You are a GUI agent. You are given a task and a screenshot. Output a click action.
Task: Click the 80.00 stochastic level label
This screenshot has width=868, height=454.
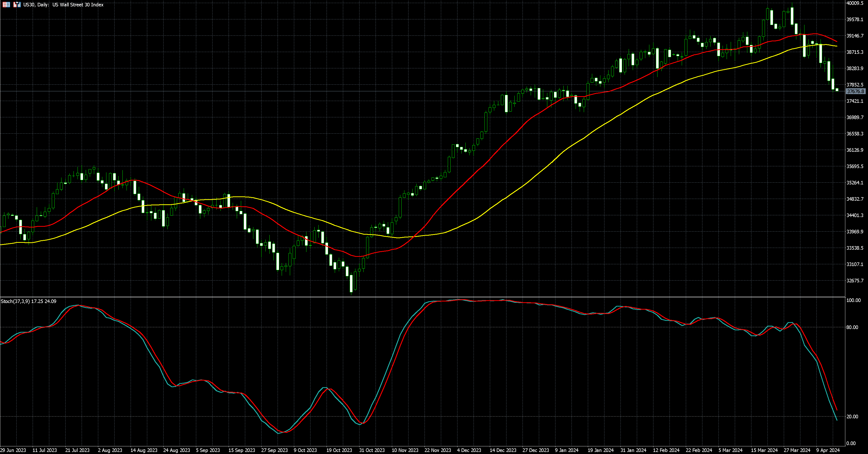coord(852,327)
